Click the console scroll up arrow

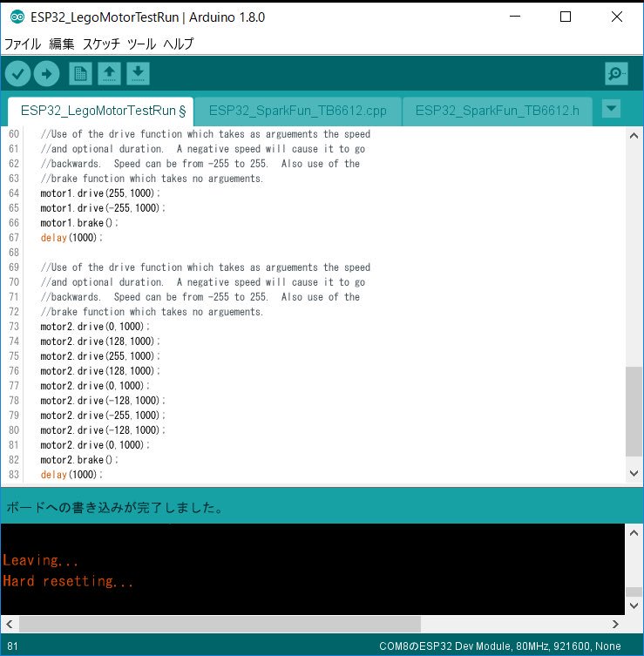point(634,533)
